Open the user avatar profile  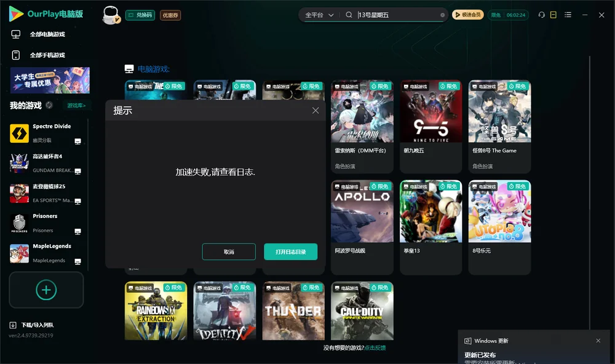(111, 15)
